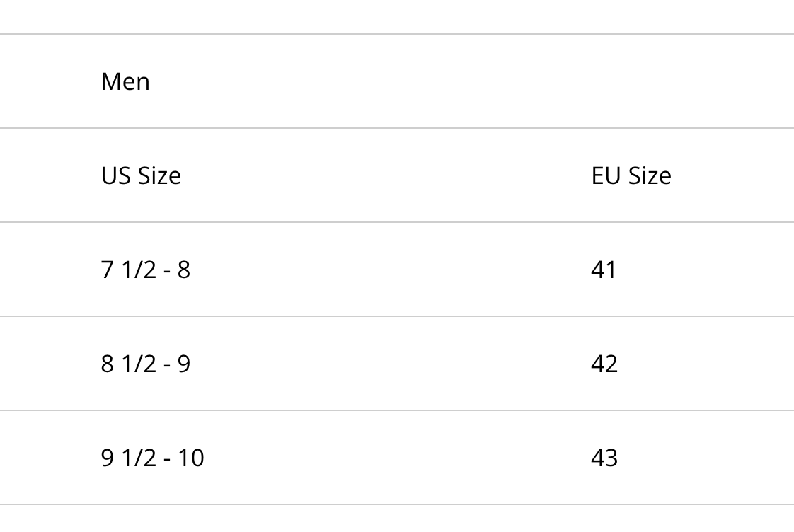The image size is (794, 532).
Task: Click the word US in US Size header
Action: tap(117, 175)
